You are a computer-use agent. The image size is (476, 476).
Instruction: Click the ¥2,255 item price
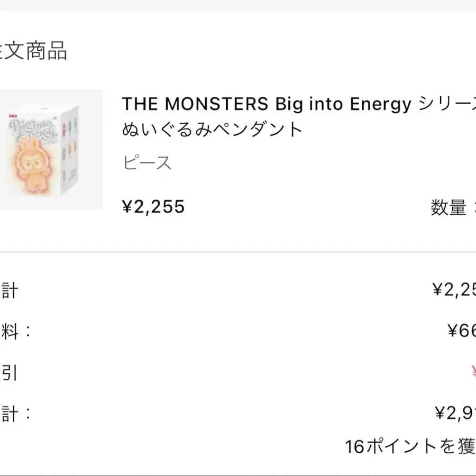point(153,207)
